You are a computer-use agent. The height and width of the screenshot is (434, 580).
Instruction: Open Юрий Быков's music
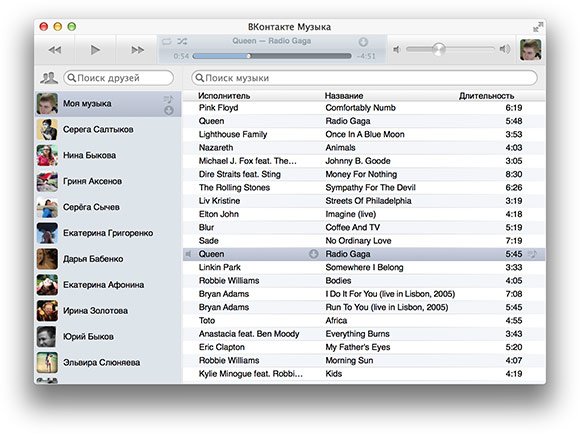click(108, 337)
